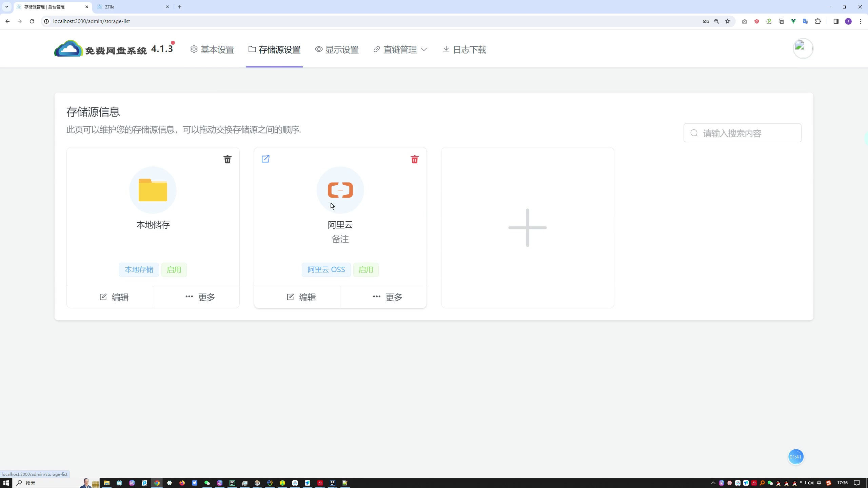Click the 备注 remark text on 阿里云
Screen dimensions: 868x488
(340, 239)
